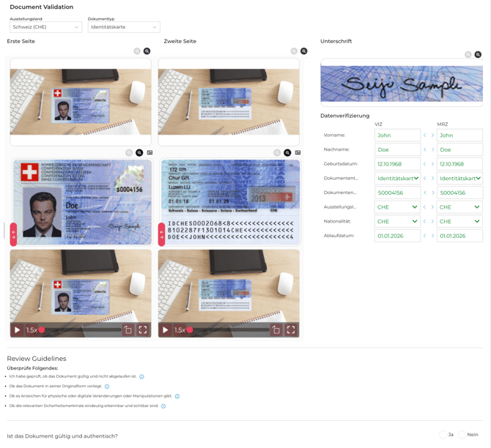This screenshot has height=448, width=491.
Task: Play the Erste Seite video
Action: (x=18, y=329)
